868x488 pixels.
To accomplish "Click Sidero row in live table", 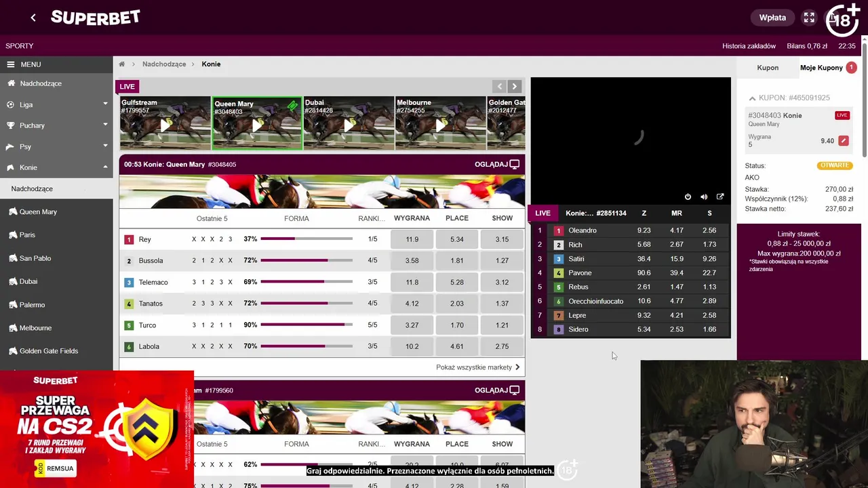I will (631, 329).
